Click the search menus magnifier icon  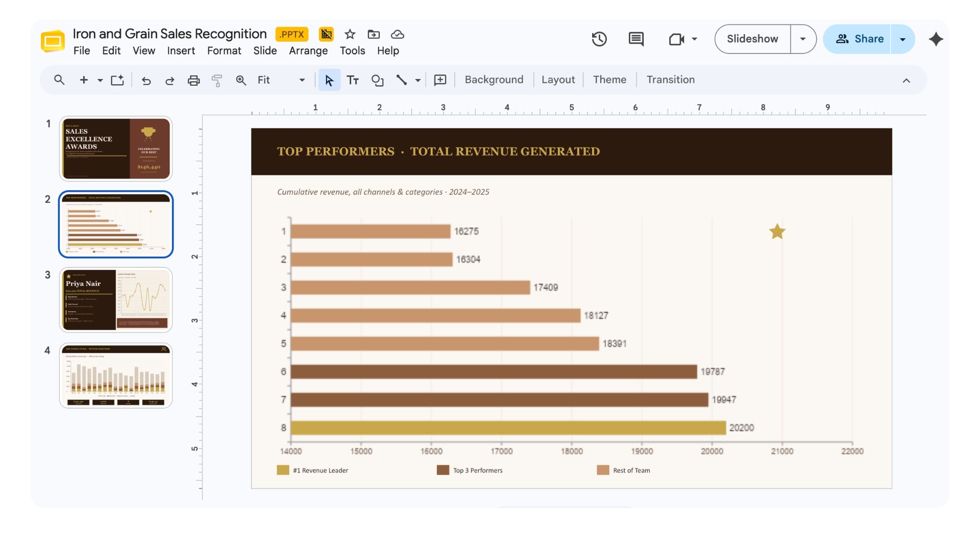tap(59, 80)
